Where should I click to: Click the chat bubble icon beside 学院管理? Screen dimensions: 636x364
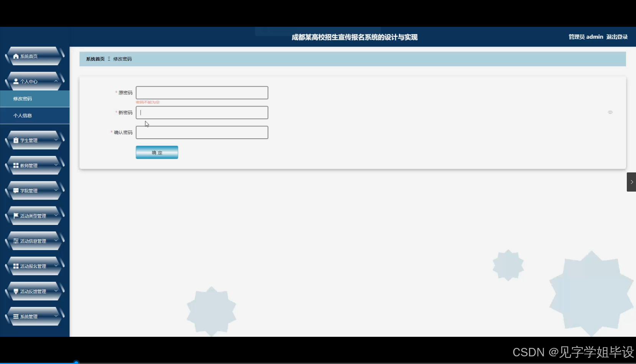click(16, 190)
